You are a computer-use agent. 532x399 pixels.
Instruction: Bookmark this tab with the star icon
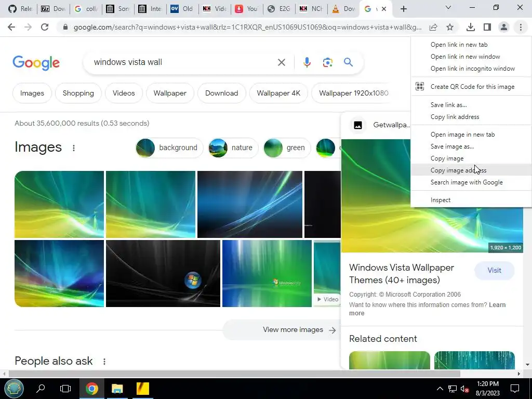pos(450,27)
